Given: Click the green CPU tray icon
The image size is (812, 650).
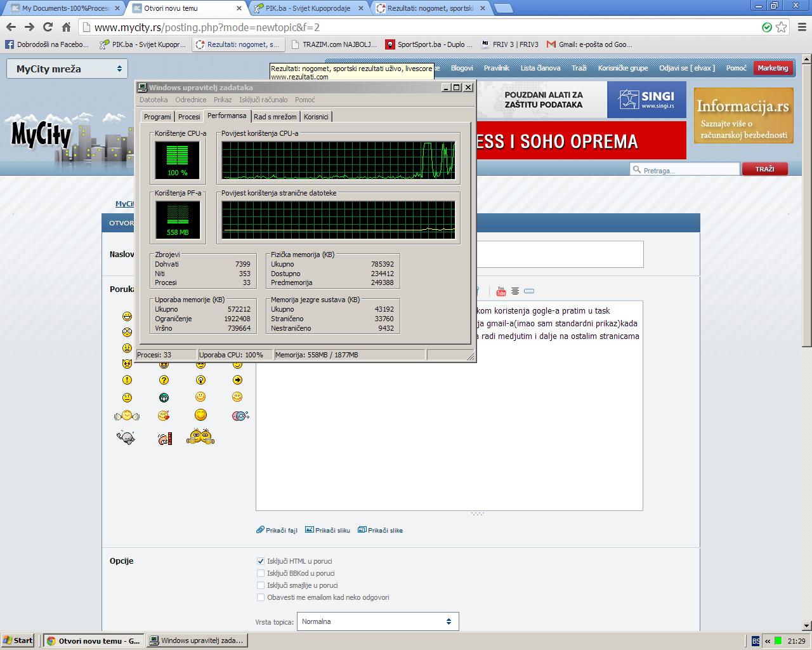Looking at the screenshot, I should click(x=778, y=641).
